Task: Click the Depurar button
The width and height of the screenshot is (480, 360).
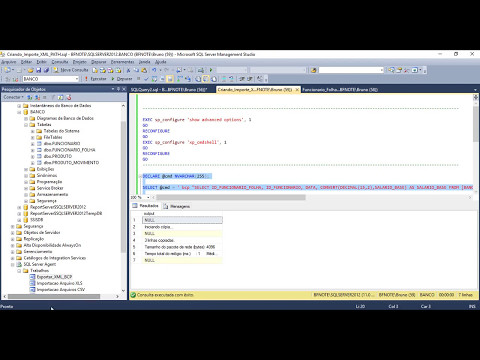Action: pos(122,79)
